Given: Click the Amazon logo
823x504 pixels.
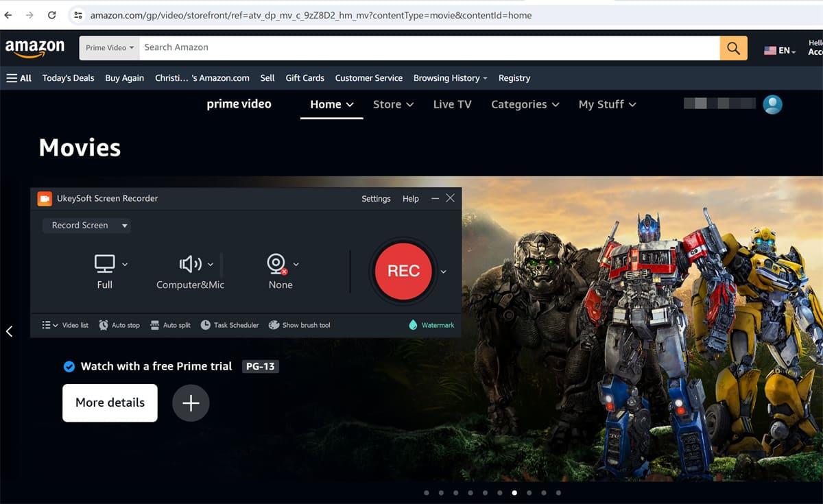Looking at the screenshot, I should [35, 49].
